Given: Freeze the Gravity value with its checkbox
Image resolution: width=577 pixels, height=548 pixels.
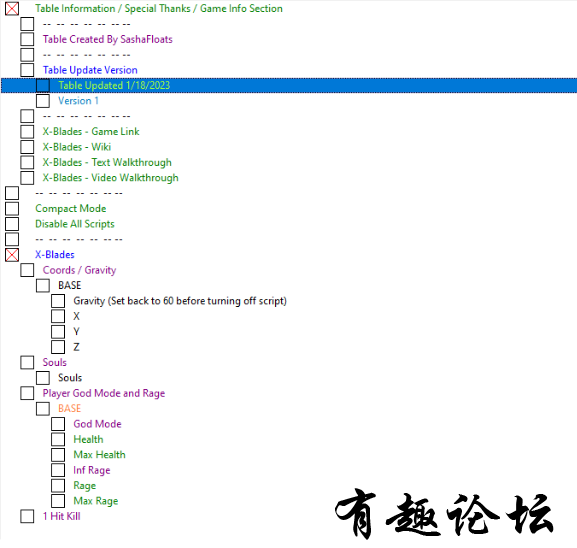Looking at the screenshot, I should [58, 301].
